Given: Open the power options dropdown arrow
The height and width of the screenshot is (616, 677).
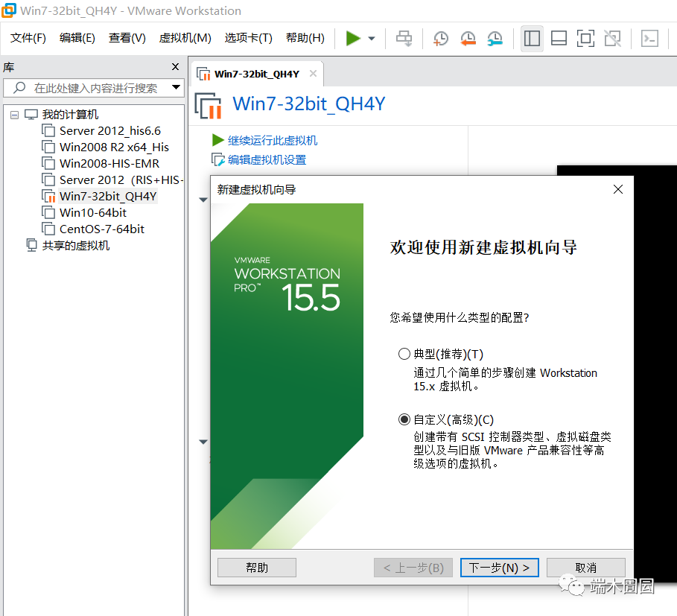Looking at the screenshot, I should (x=372, y=39).
